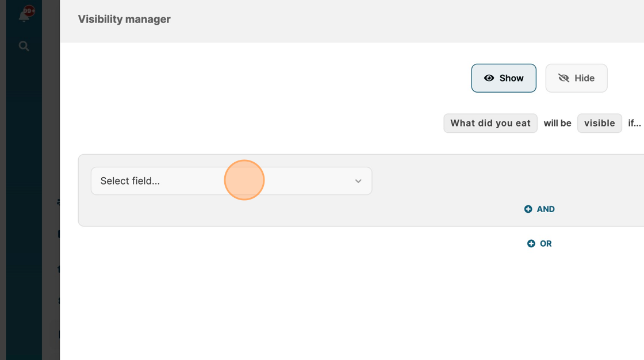Click the Visibility manager header title

click(x=124, y=19)
